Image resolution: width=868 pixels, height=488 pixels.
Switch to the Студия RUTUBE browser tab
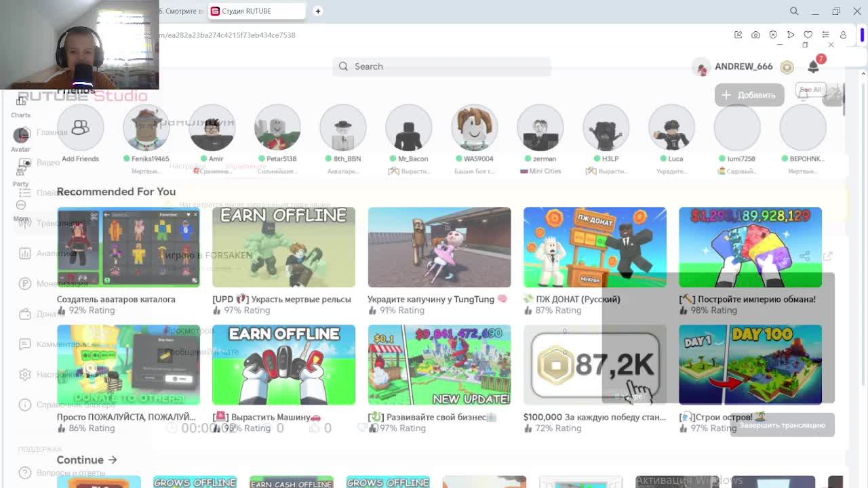(256, 11)
